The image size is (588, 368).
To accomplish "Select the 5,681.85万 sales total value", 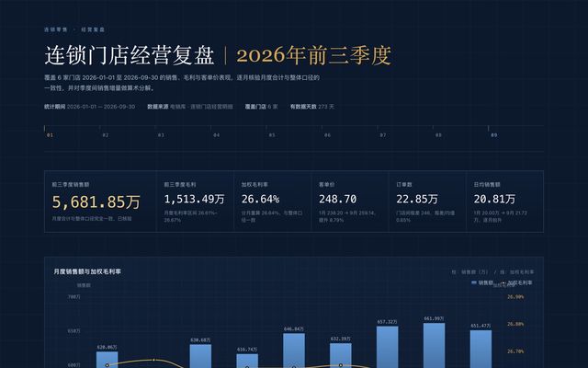I will (96, 201).
